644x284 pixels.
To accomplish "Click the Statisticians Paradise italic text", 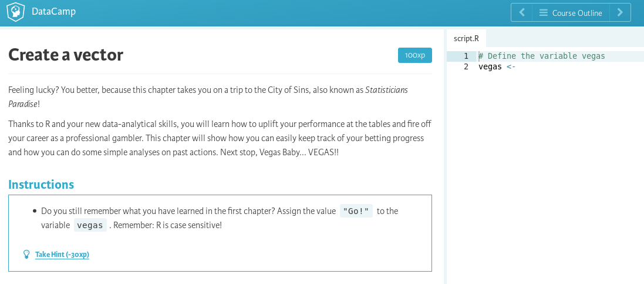I will (x=208, y=96).
